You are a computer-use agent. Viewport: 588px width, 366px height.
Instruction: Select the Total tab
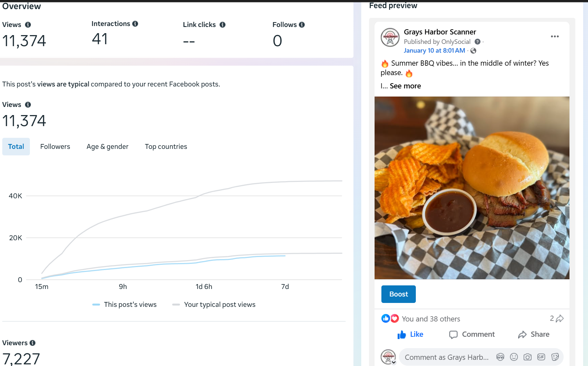pyautogui.click(x=16, y=147)
